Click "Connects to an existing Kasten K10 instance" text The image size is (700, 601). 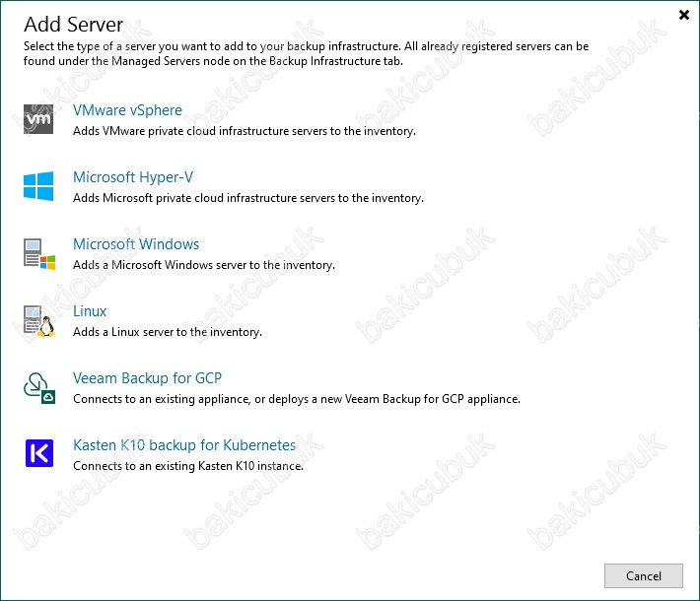pos(188,466)
